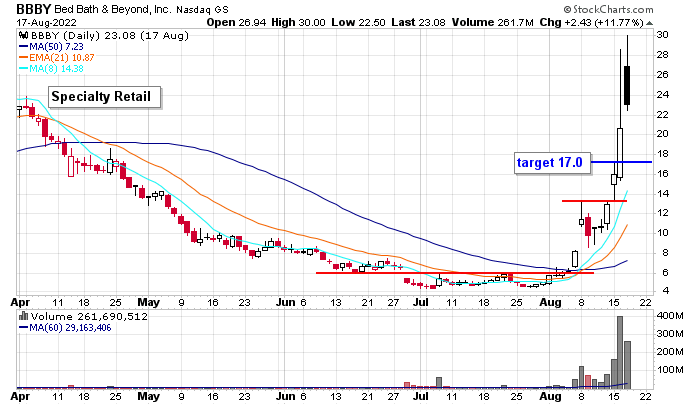Viewport: 700px width, 405px height.
Task: Click the 17-Aug-2022 date label
Action: point(46,22)
